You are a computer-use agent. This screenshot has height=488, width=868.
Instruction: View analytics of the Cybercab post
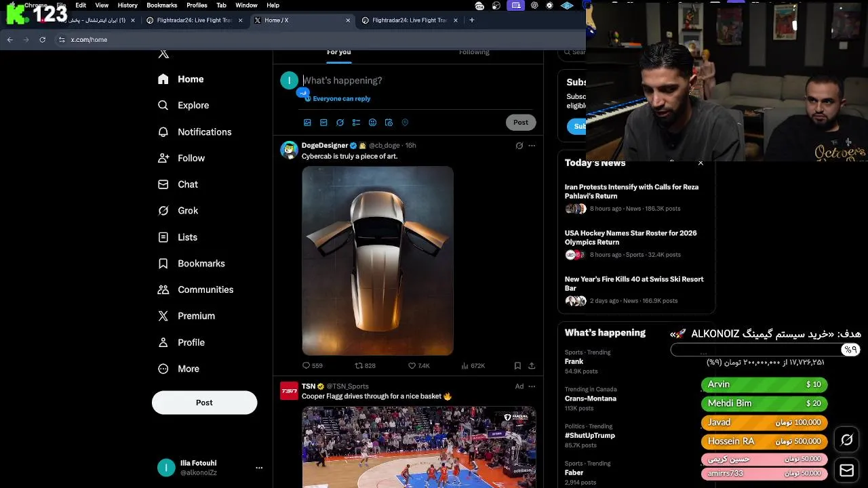tap(473, 366)
